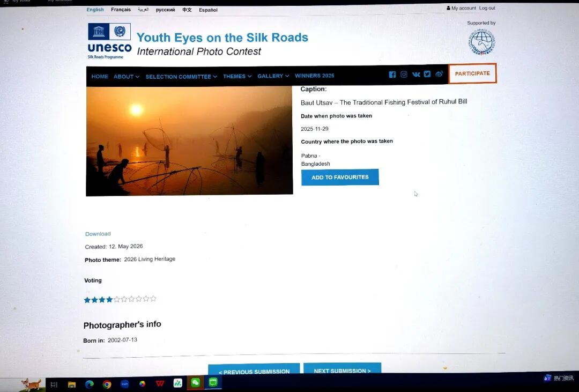
Task: Go to NEXT SUBMISSION
Action: (342, 368)
